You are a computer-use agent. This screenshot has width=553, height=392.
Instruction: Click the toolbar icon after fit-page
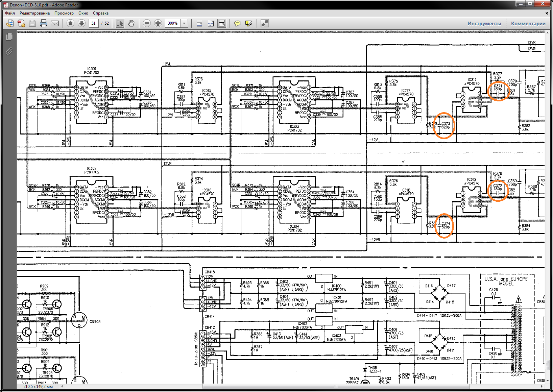point(222,23)
